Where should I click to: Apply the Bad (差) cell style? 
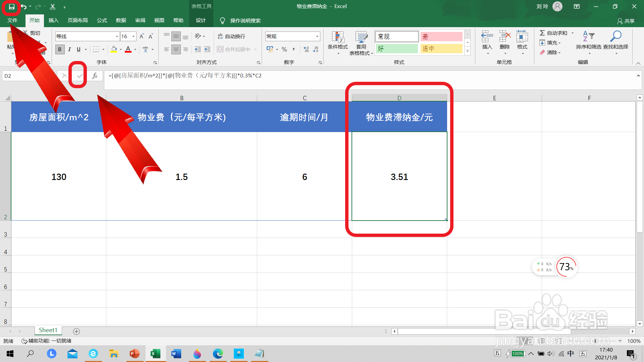441,37
